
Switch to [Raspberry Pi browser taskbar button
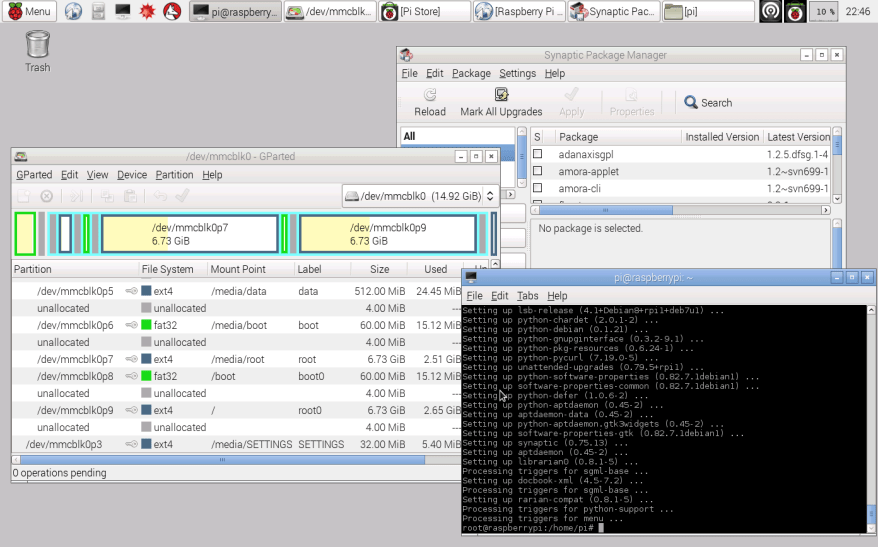pyautogui.click(x=519, y=11)
